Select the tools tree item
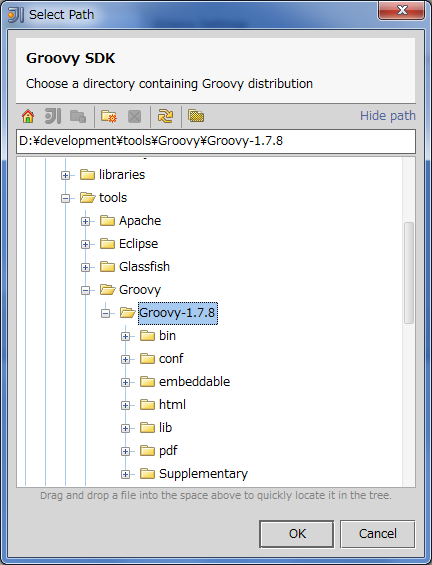The width and height of the screenshot is (432, 565). (113, 198)
